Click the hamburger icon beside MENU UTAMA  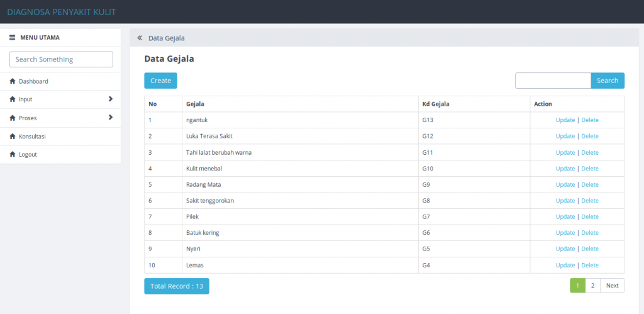(13, 38)
